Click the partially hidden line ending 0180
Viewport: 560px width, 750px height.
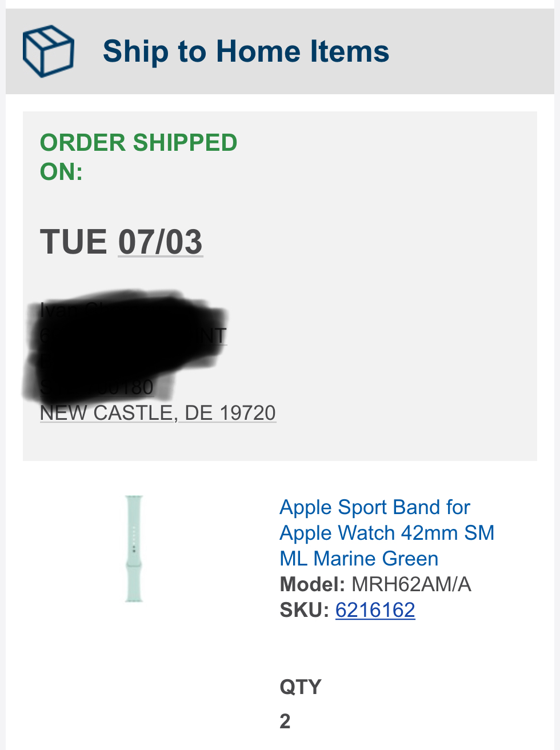pos(97,387)
